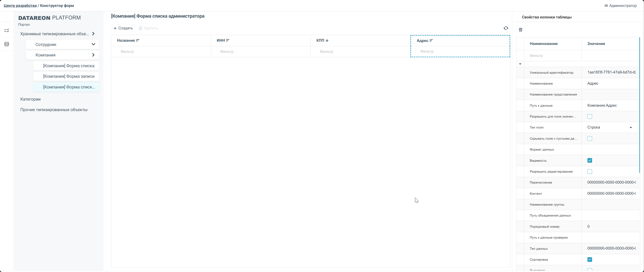Click sort icon next to ИНН column
Viewport: 644px width, 272px height.
click(228, 40)
